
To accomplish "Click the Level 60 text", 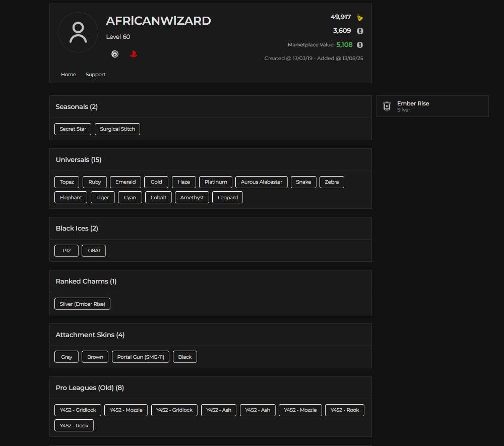I will click(118, 37).
